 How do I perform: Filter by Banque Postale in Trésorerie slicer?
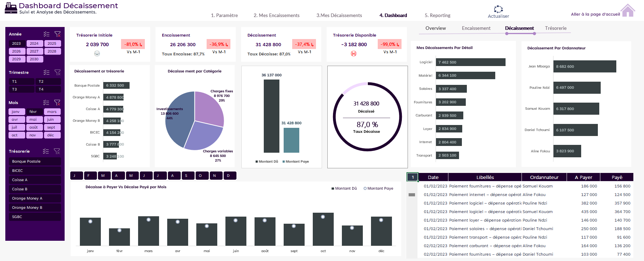pos(35,161)
